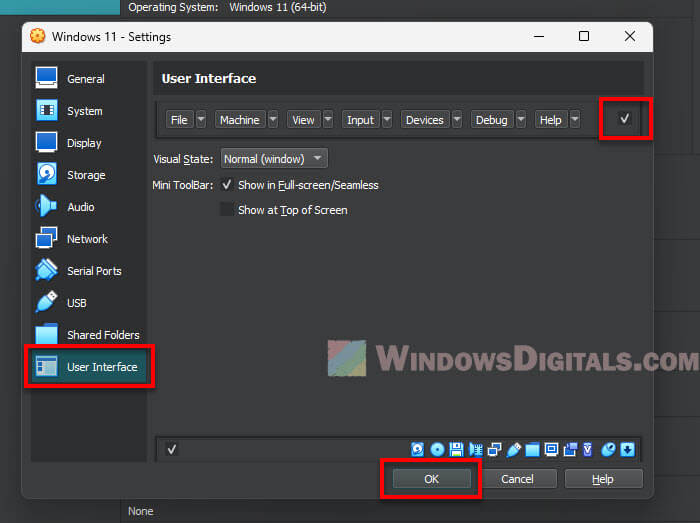The height and width of the screenshot is (523, 700).
Task: Toggle the status bar enable checkbox
Action: pos(172,449)
